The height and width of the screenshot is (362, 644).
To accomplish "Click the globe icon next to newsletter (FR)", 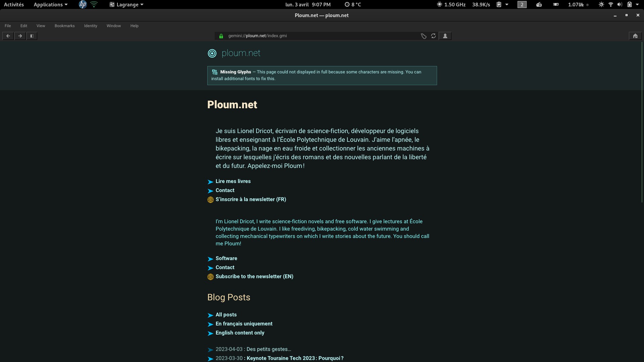I will 210,200.
